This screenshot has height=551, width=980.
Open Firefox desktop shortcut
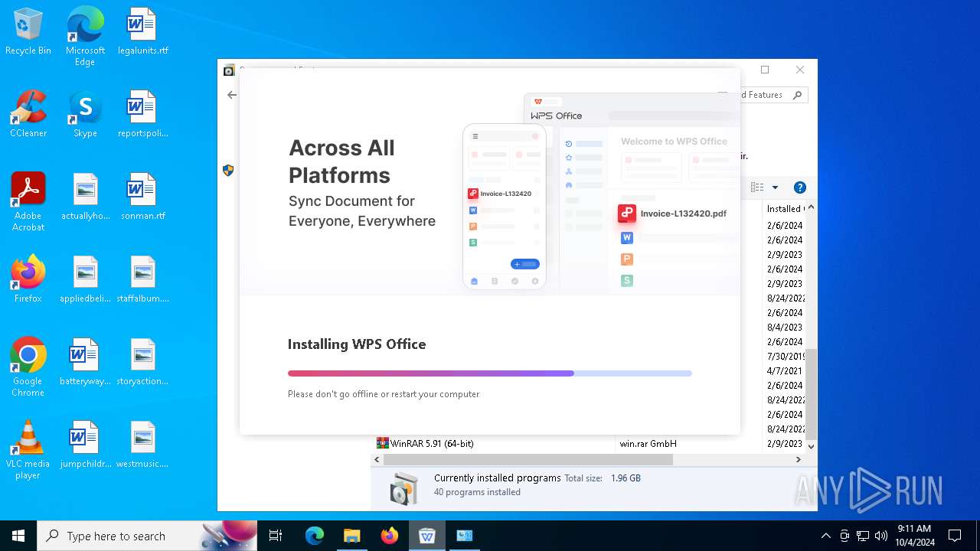[28, 279]
